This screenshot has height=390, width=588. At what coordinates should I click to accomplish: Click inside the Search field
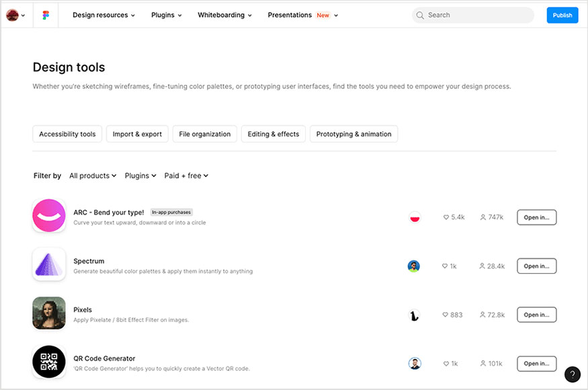point(470,15)
